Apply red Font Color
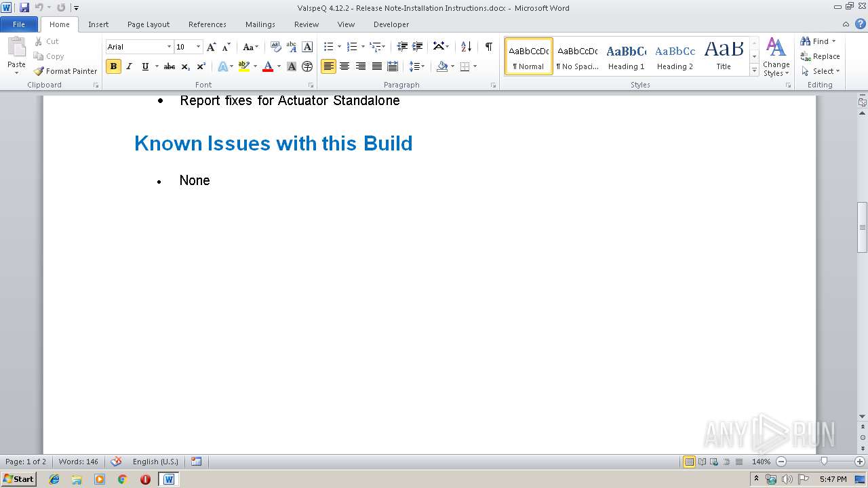The width and height of the screenshot is (868, 488). pyautogui.click(x=268, y=66)
